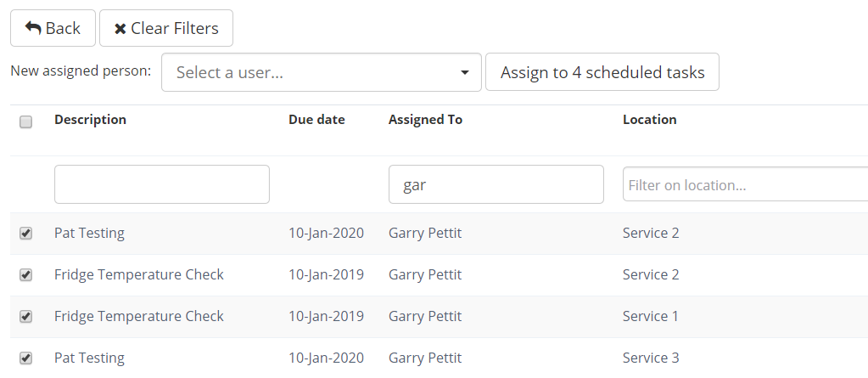Click the dropdown caret for assigned person

click(464, 72)
